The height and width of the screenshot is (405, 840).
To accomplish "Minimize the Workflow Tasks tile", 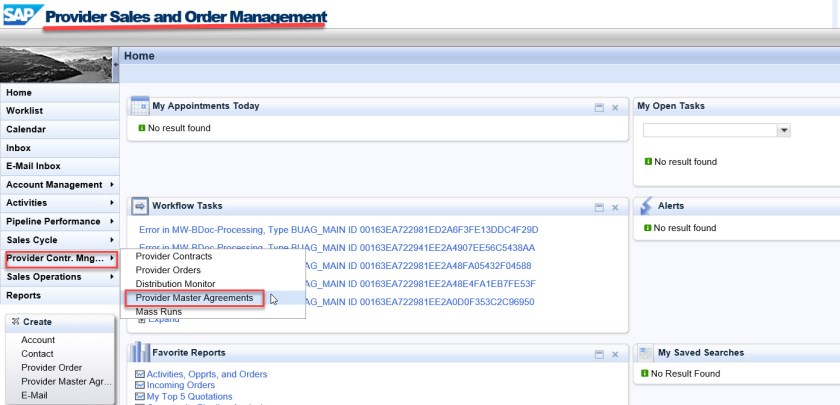I will pos(599,207).
